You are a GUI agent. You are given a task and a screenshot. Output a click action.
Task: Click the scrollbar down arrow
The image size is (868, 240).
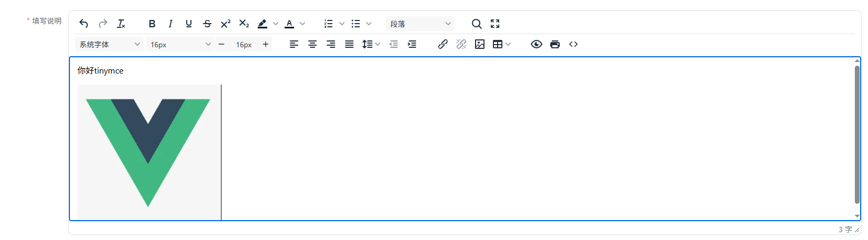[x=857, y=216]
